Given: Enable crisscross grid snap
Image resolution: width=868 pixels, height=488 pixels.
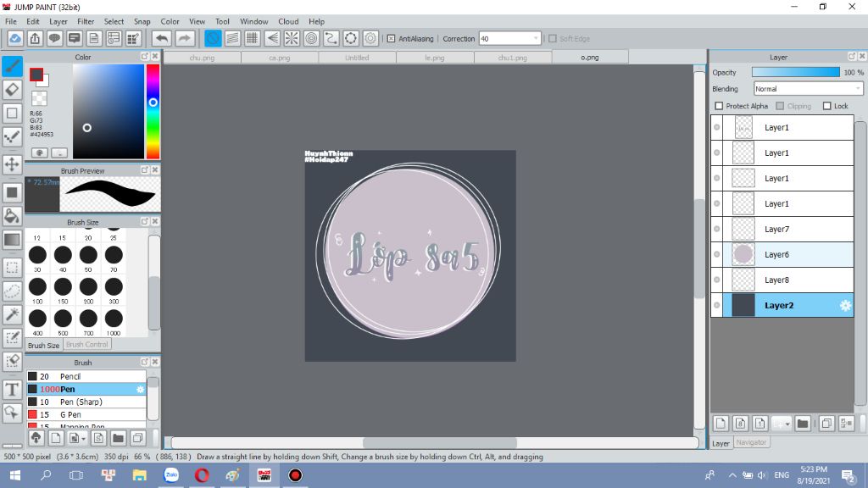Looking at the screenshot, I should pos(253,38).
